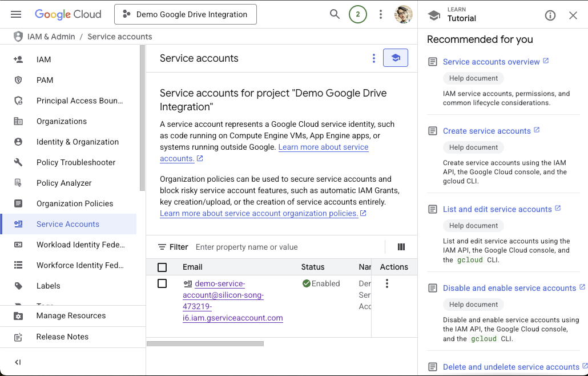Open the top bar vertical dots menu
588x376 pixels.
coord(381,14)
